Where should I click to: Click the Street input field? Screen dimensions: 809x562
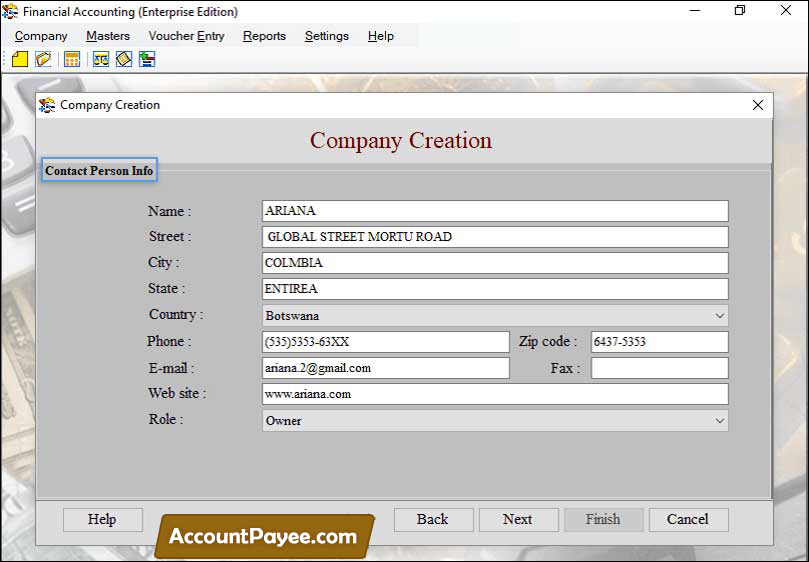click(x=495, y=237)
